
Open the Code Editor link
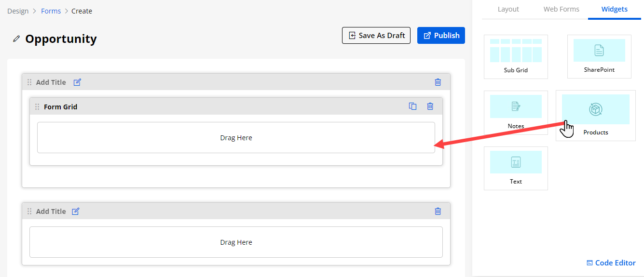coord(611,263)
